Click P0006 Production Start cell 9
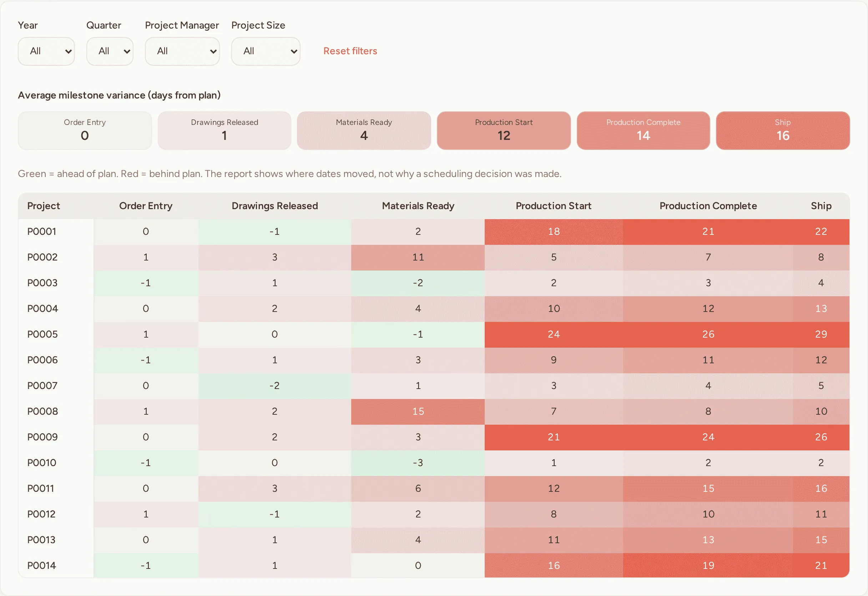The image size is (868, 596). [x=554, y=360]
